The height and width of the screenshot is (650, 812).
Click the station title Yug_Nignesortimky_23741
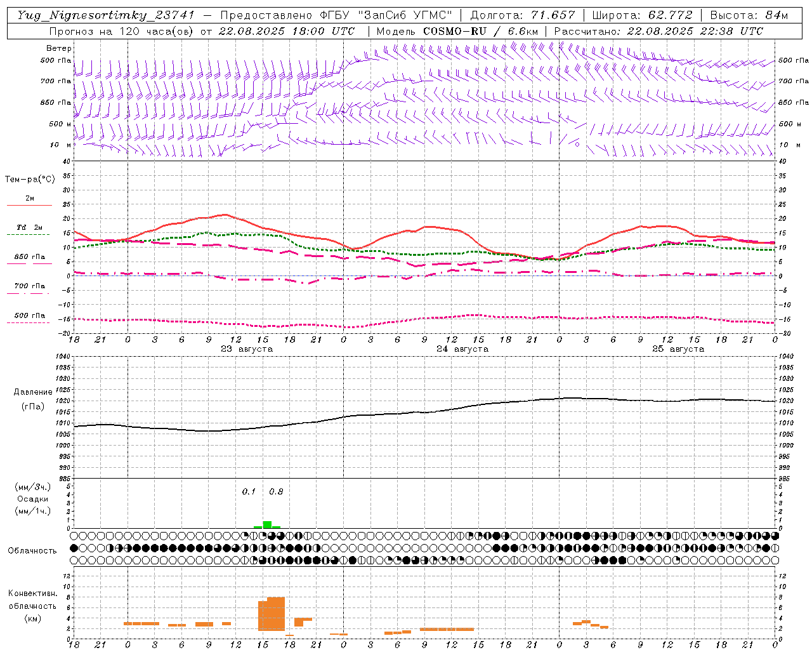point(106,15)
